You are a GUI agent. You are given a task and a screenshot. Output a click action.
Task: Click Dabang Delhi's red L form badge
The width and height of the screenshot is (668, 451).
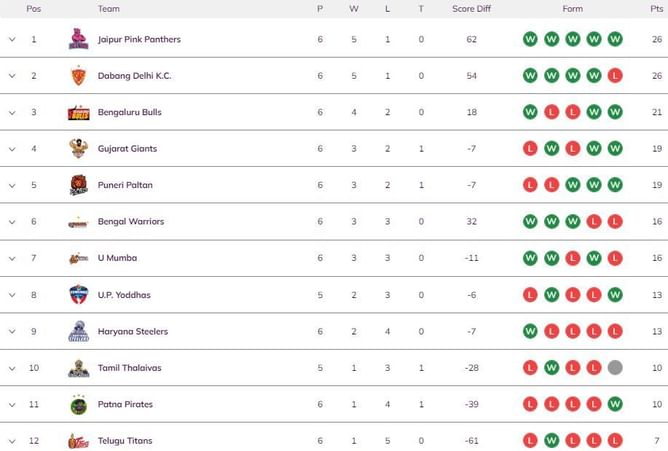pos(615,76)
